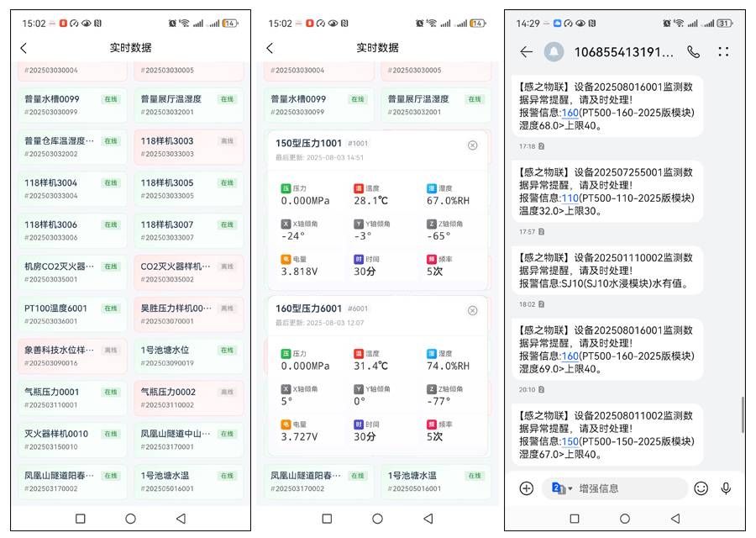Go back from the SMS conversation

[x=526, y=52]
